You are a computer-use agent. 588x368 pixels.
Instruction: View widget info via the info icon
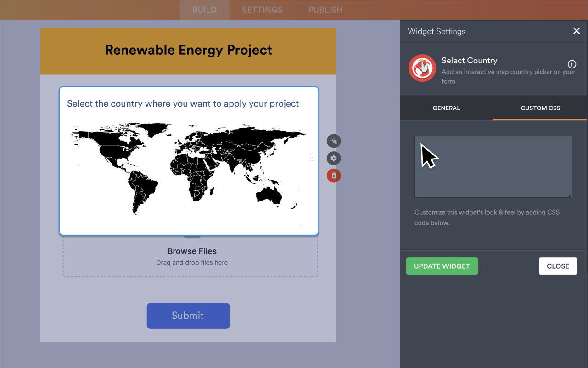click(571, 64)
